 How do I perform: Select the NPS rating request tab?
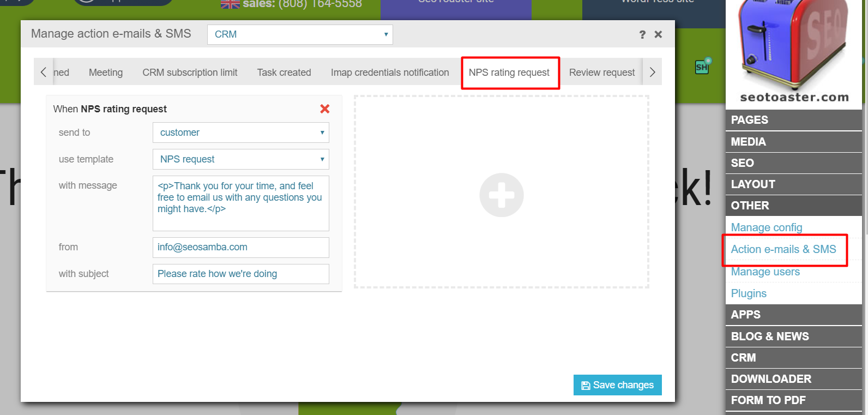(509, 73)
